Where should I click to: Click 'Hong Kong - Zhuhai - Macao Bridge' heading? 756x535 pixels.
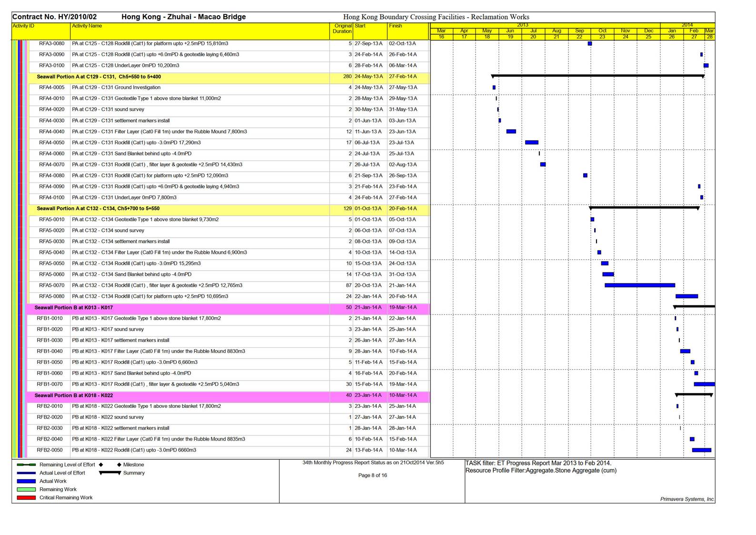click(184, 17)
